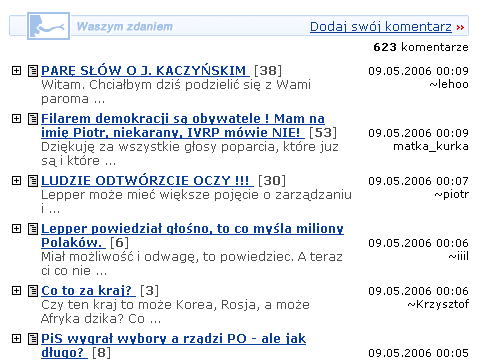The image size is (481, 360).
Task: Click the excerpt starting Lepper może mieć większe
Action: point(196,202)
